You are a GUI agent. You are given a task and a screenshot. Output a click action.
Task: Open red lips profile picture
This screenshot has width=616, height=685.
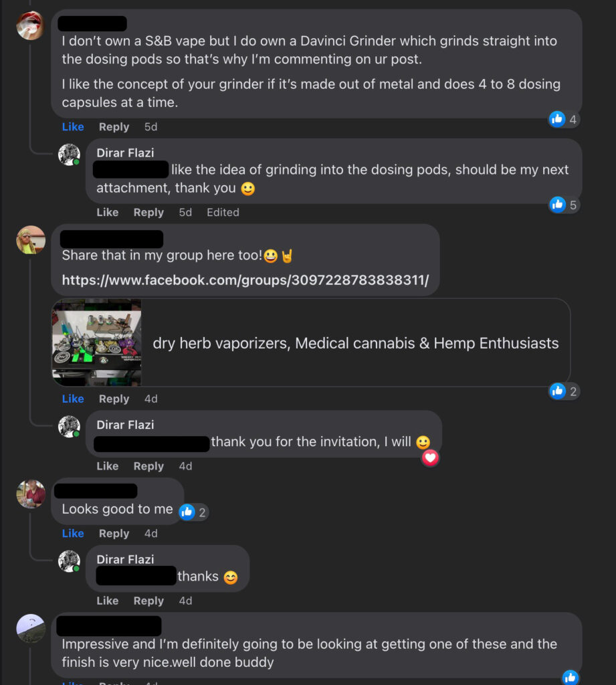[30, 25]
